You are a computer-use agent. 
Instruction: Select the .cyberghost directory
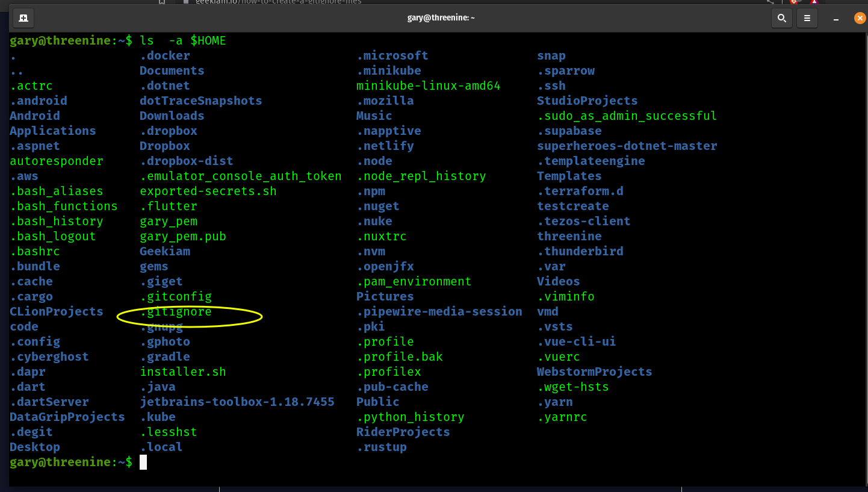point(49,357)
